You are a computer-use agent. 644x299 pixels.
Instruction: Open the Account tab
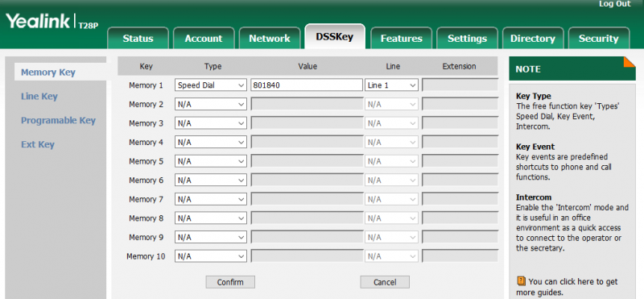tap(204, 38)
